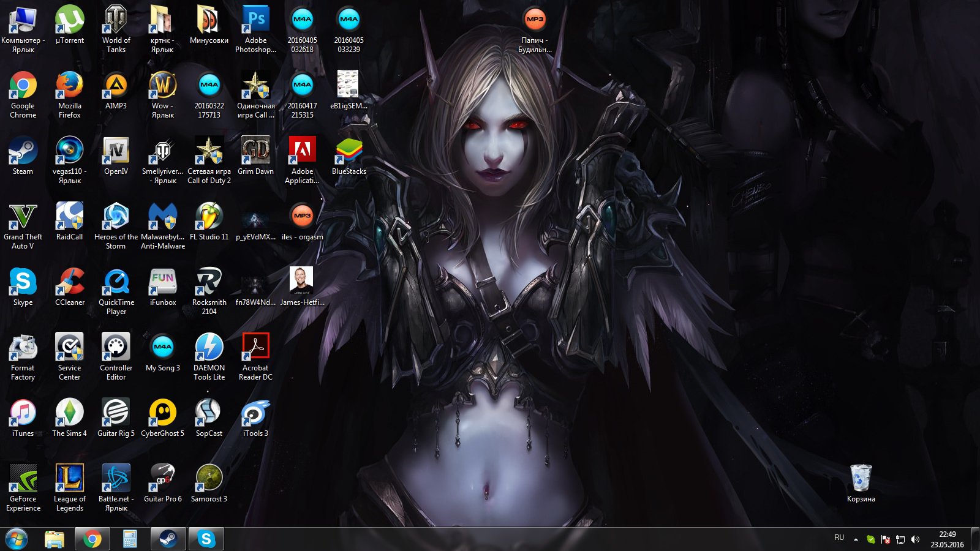Open the network tray icon
The image size is (980, 551).
point(900,539)
